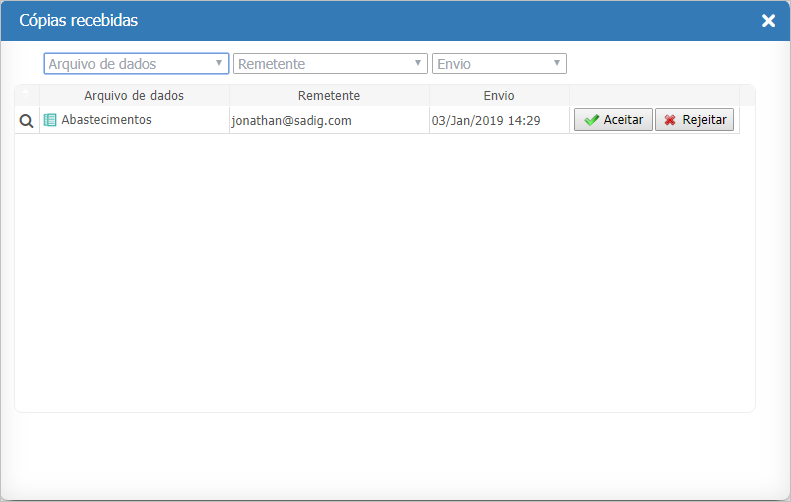Click the magnifier icon beside Abastecimentos
The width and height of the screenshot is (791, 502).
click(26, 120)
